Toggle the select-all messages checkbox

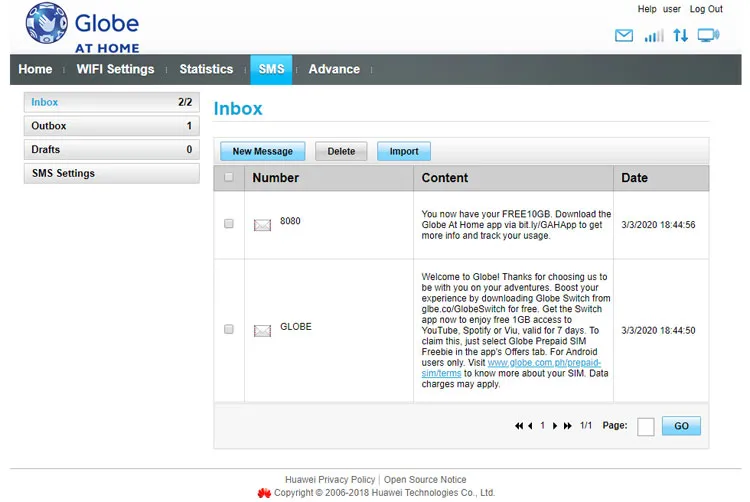coord(229,177)
